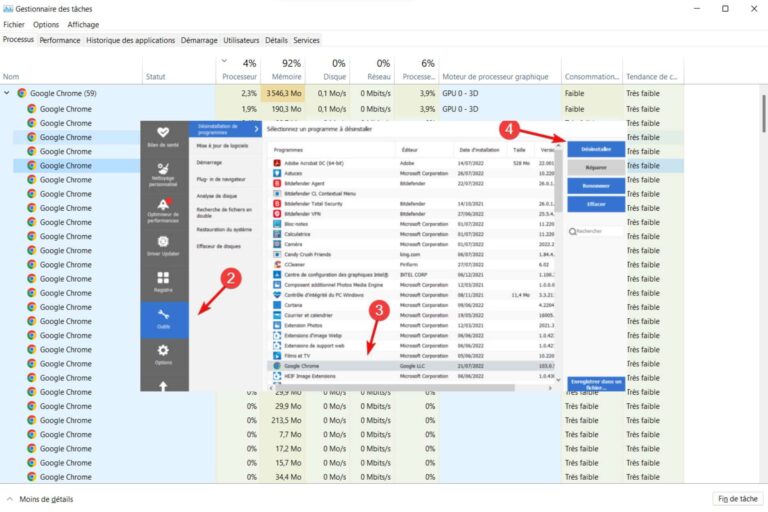Expand the Désinstallation de programmes chevron
The height and width of the screenshot is (512, 768).
pyautogui.click(x=256, y=130)
